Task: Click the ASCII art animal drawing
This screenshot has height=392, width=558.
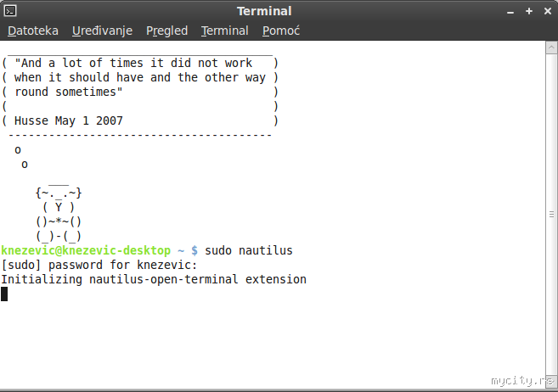Action: (58, 212)
